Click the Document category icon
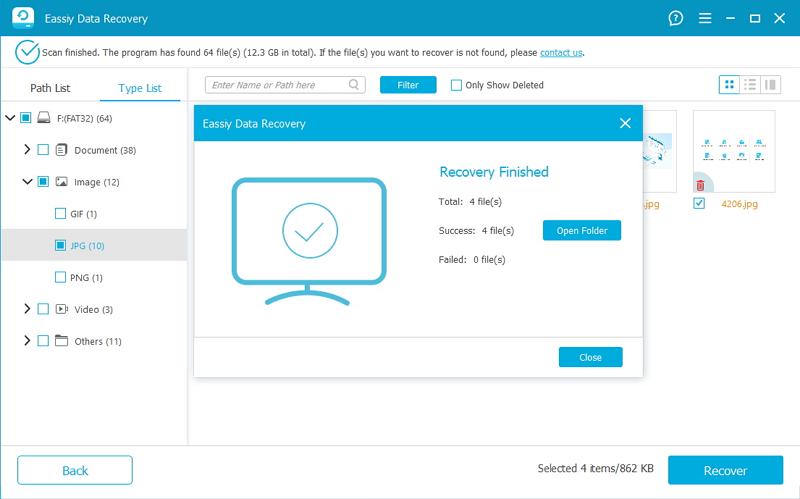 [61, 150]
